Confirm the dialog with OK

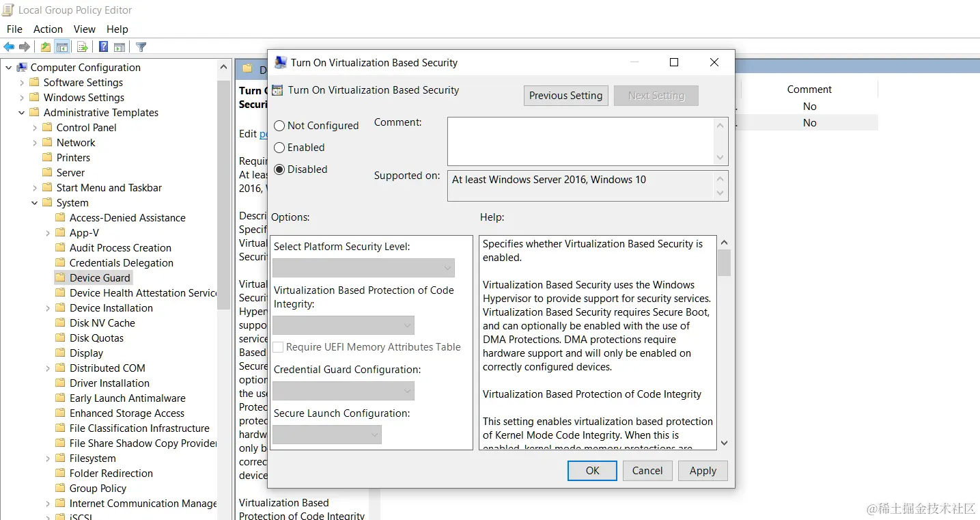(592, 471)
